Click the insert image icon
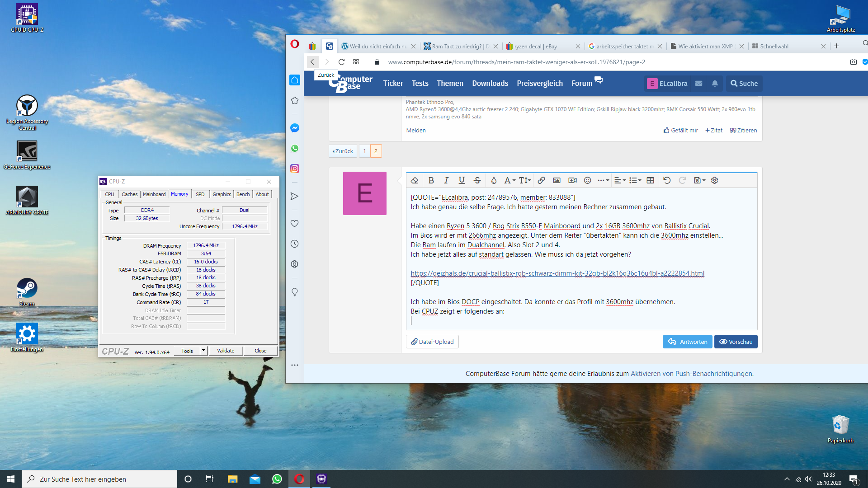 click(557, 180)
